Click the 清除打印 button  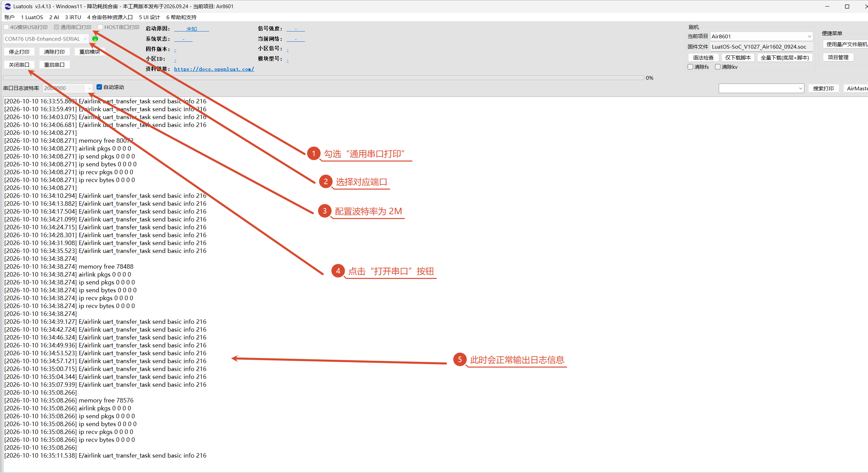[x=54, y=52]
